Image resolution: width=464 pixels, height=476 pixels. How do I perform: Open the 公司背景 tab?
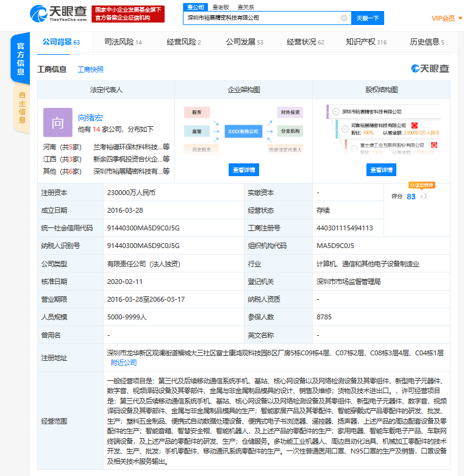pos(61,42)
